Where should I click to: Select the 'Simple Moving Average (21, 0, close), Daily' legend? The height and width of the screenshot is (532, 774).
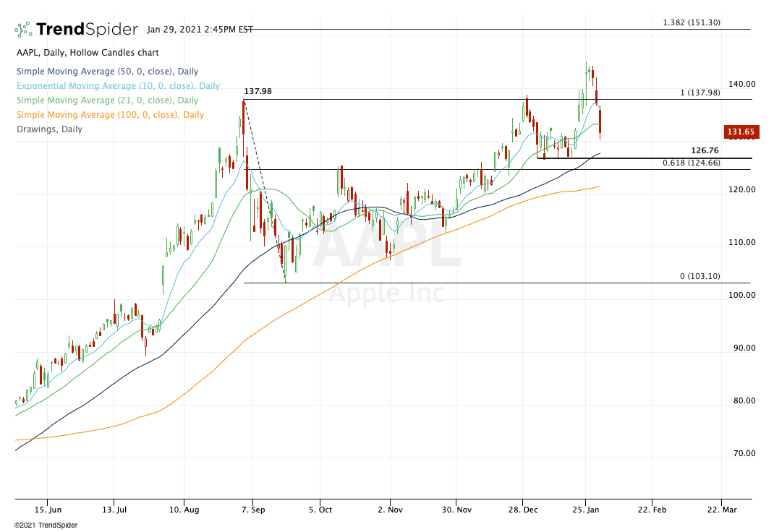click(108, 100)
